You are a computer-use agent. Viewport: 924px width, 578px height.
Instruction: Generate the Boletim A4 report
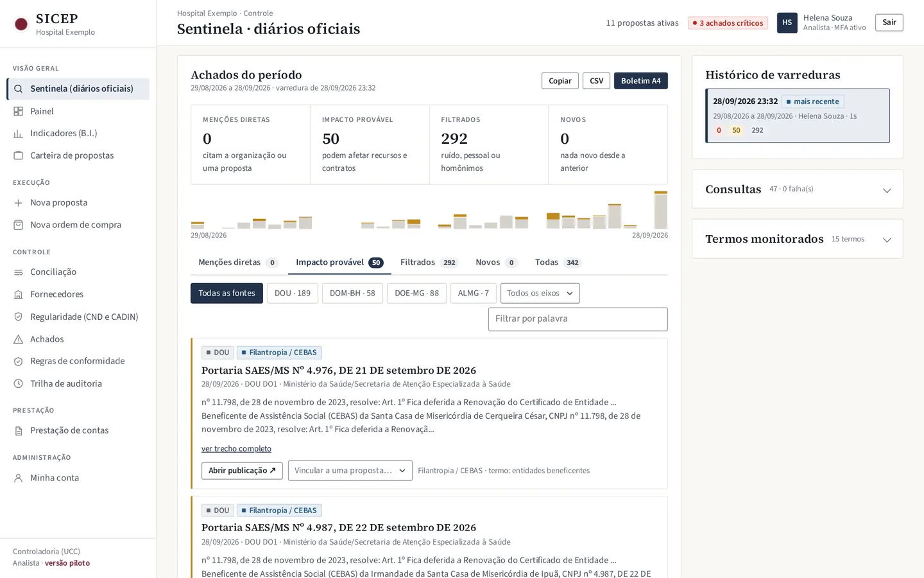(x=641, y=81)
